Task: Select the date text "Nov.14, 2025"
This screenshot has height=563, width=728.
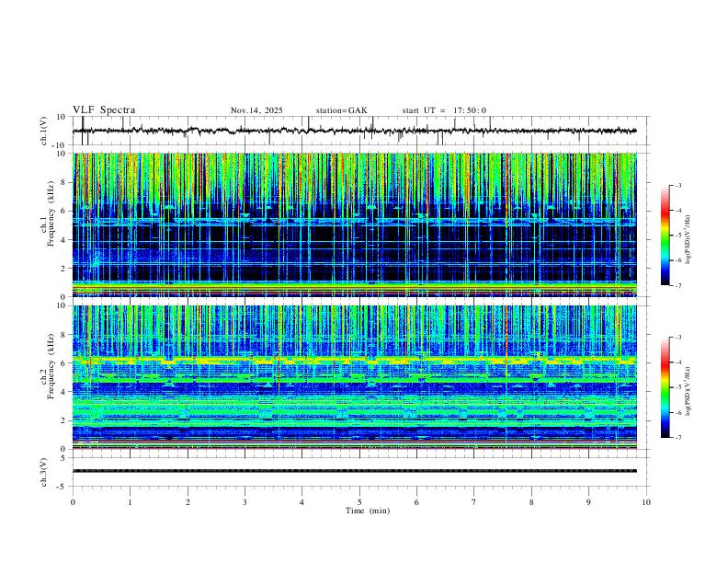Action: (256, 110)
